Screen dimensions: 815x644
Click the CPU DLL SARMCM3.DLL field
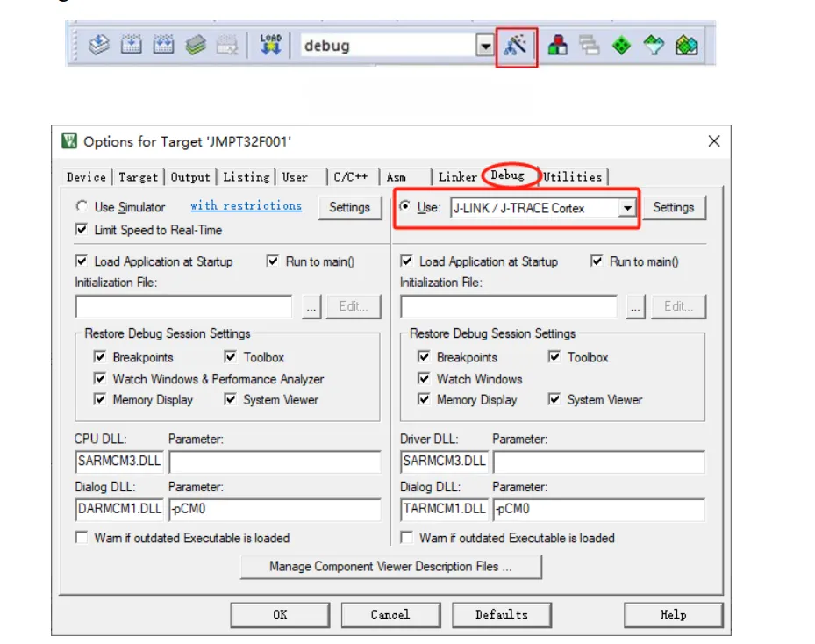tap(119, 461)
